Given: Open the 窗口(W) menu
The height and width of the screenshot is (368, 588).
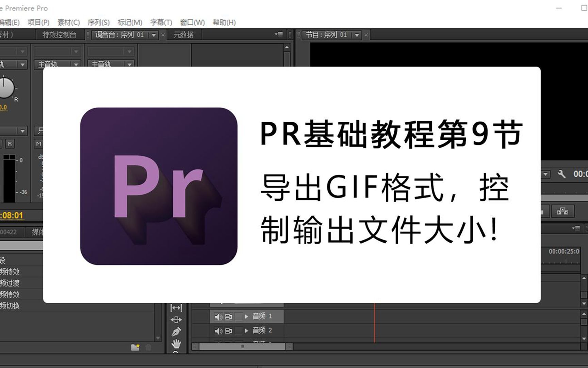Looking at the screenshot, I should coord(192,22).
